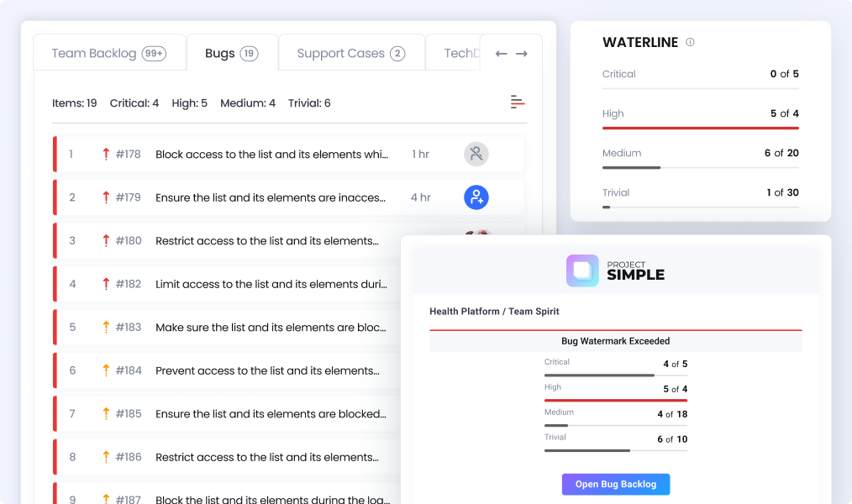Click the Waterline info icon
The height and width of the screenshot is (504, 852).
[x=690, y=43]
